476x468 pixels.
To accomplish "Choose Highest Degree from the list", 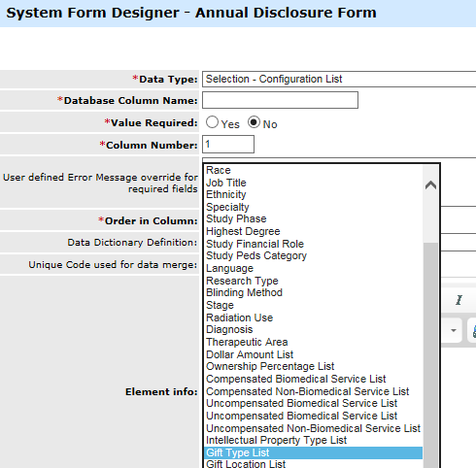I will (x=314, y=231).
